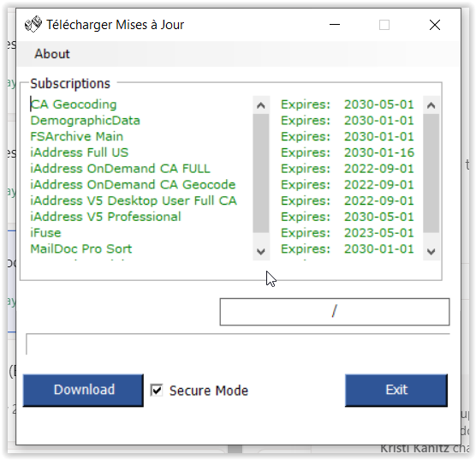Close the Télécharger Mises à Jour window
Screen dimensions: 476x460
point(435,25)
